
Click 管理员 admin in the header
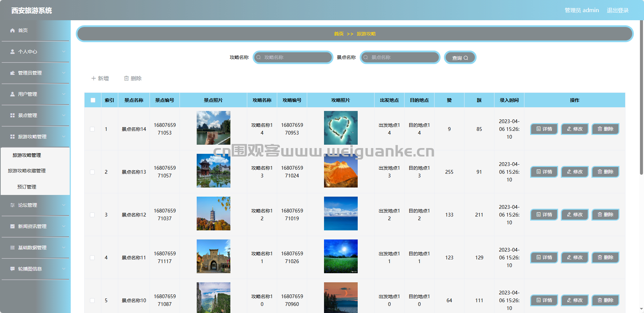pos(582,10)
